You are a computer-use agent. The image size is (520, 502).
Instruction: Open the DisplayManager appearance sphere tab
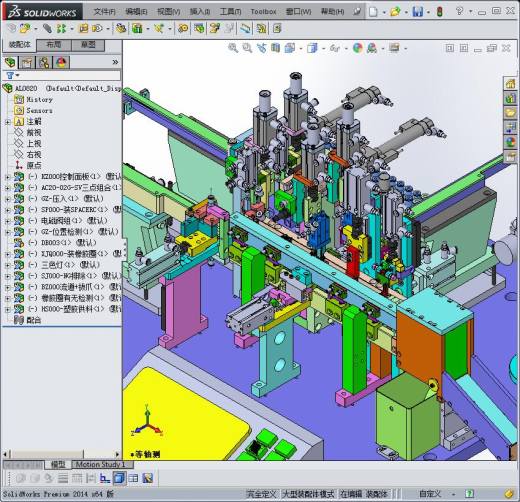(61, 62)
